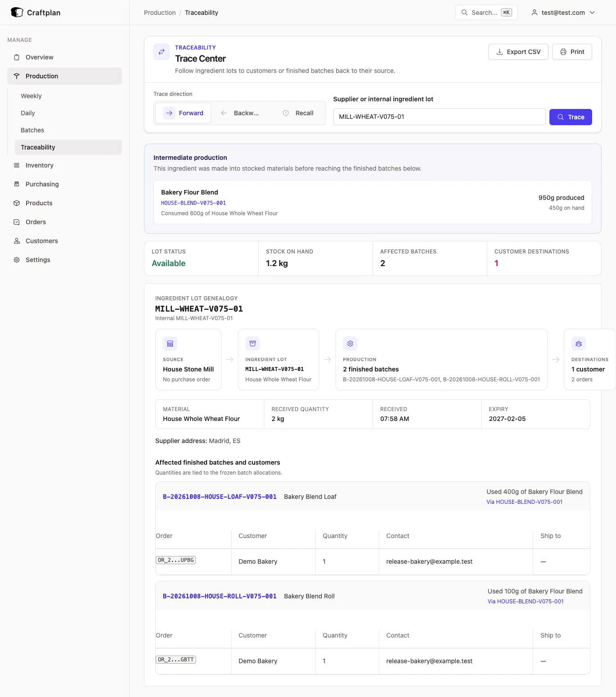The width and height of the screenshot is (616, 697).
Task: Open the test@test.com account dropdown
Action: [563, 13]
